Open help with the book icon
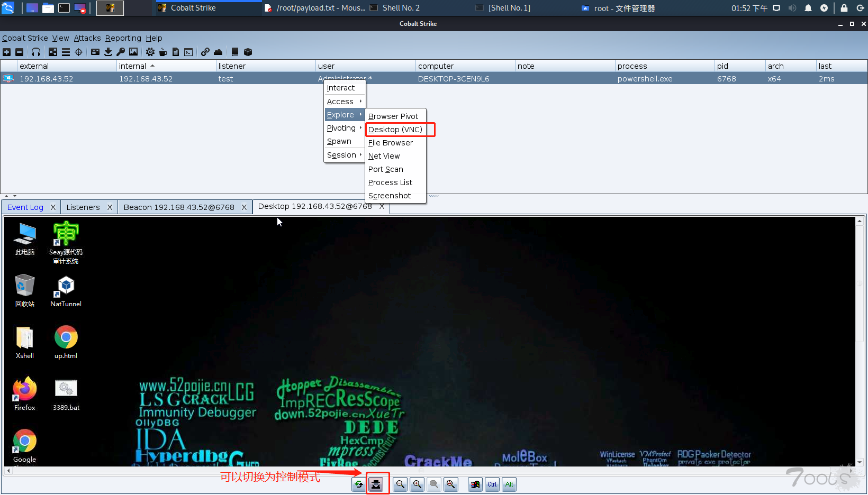Screen dimensions: 868x495 click(x=235, y=52)
